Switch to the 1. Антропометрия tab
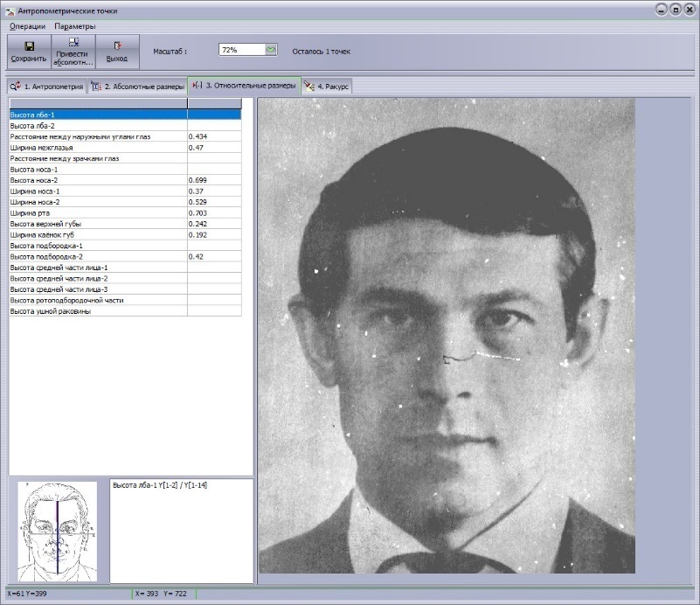Image resolution: width=700 pixels, height=605 pixels. (x=46, y=87)
